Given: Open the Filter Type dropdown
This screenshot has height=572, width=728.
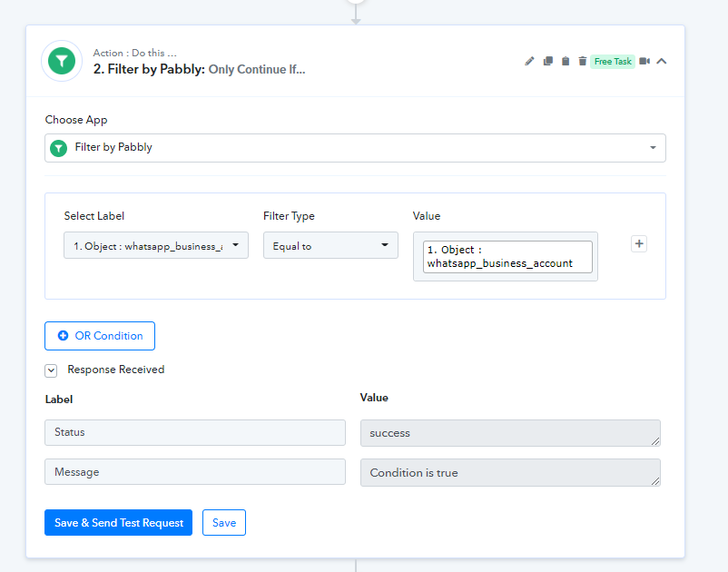Looking at the screenshot, I should click(x=330, y=245).
